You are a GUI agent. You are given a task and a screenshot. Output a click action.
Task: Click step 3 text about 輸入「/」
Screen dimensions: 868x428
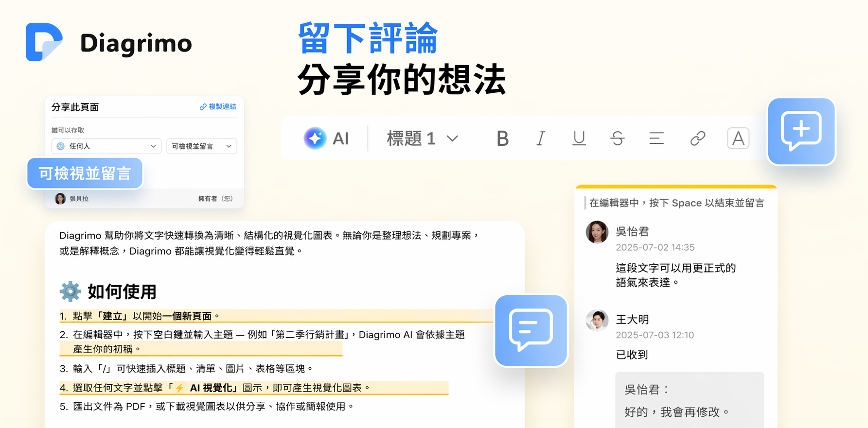tap(193, 369)
